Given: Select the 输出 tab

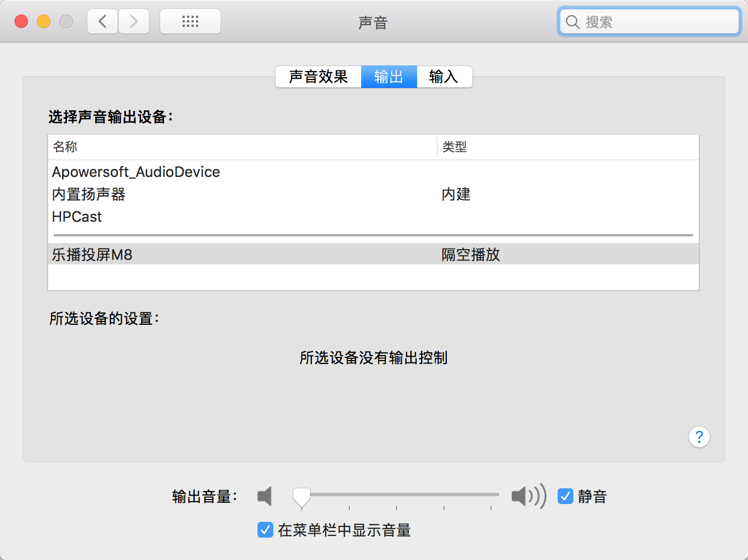Looking at the screenshot, I should tap(389, 77).
